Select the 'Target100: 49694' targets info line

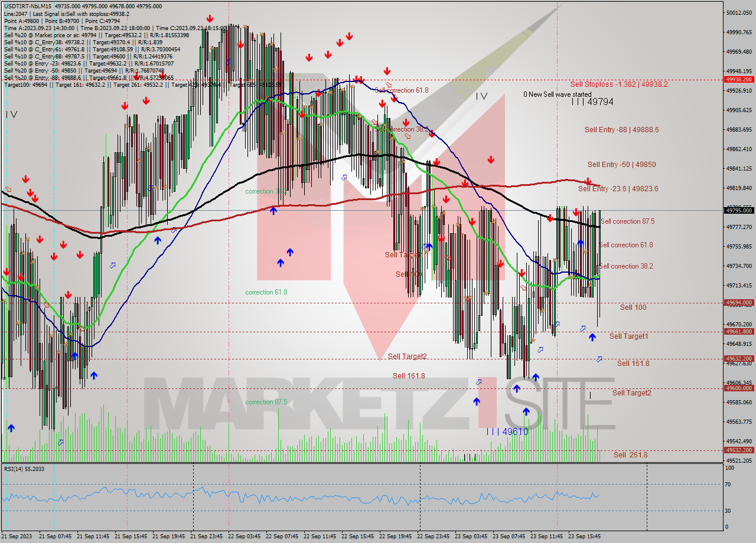pos(144,85)
